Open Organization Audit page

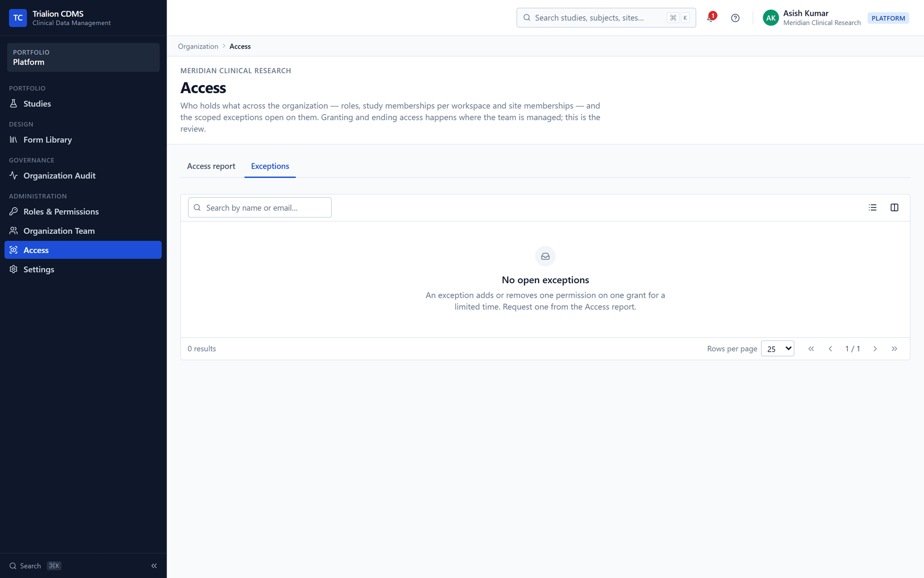click(x=83, y=176)
